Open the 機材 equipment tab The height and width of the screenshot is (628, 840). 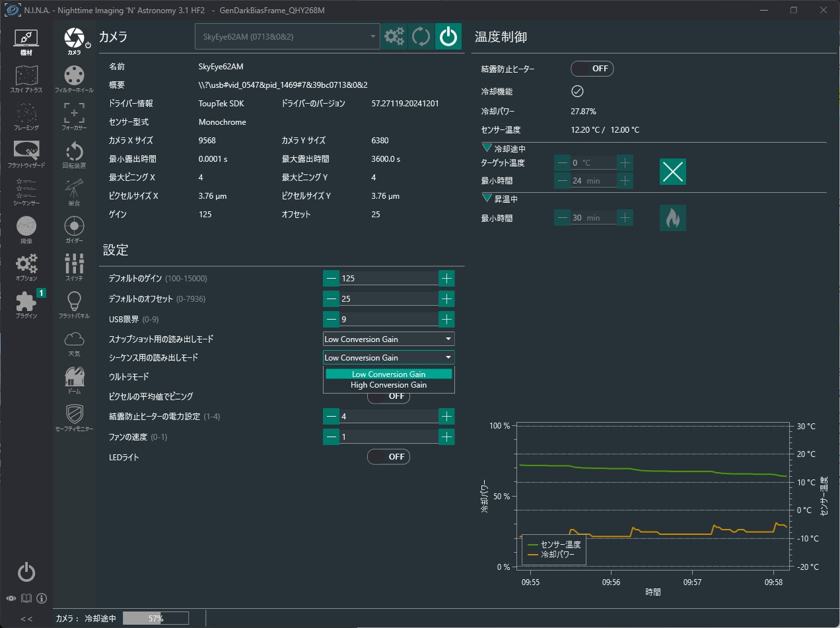pos(26,42)
